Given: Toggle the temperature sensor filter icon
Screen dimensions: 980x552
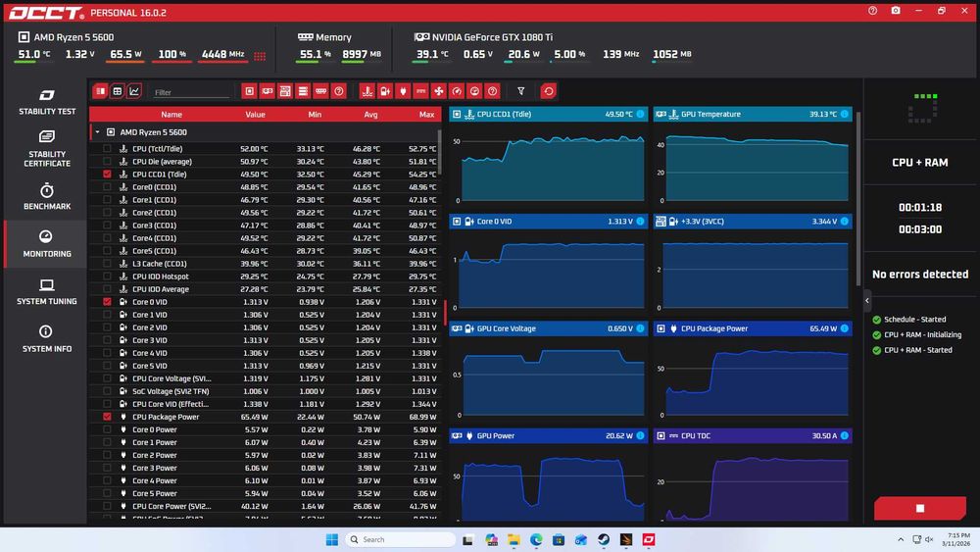Looking at the screenshot, I should (367, 91).
